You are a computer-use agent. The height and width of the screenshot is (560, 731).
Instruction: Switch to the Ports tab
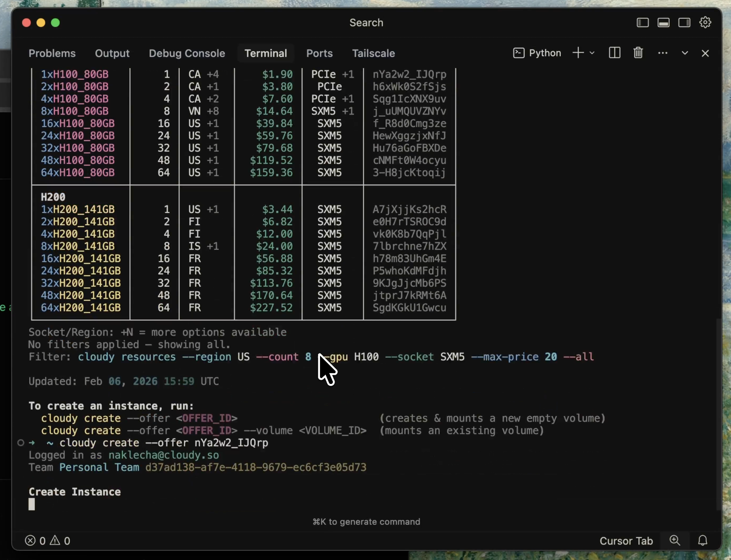pos(319,53)
